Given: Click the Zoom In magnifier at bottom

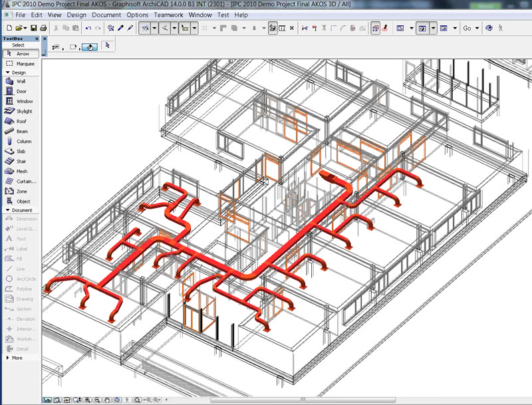Looking at the screenshot, I should coord(88,400).
